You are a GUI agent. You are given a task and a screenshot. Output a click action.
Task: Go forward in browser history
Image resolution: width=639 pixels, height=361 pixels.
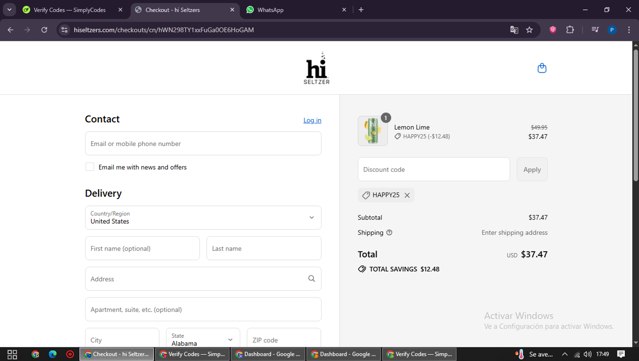click(27, 30)
